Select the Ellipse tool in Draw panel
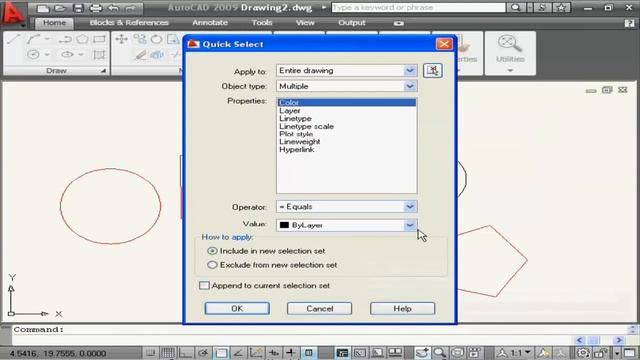The height and width of the screenshot is (360, 640). tap(67, 54)
